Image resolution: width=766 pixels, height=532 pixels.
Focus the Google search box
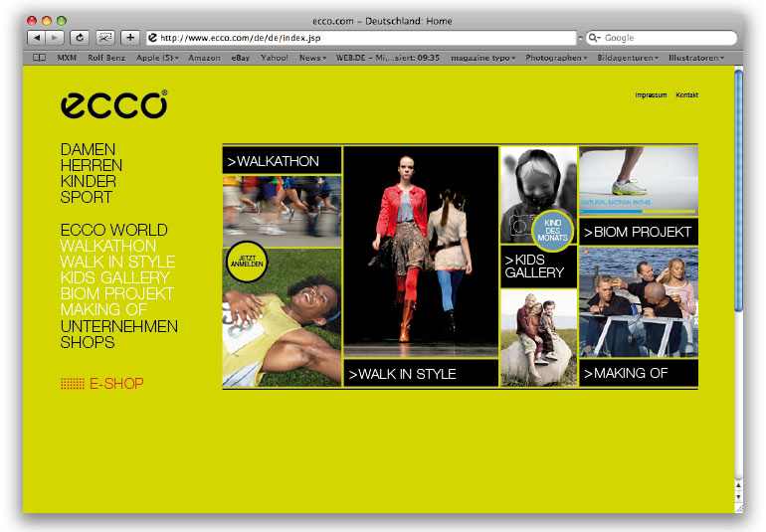click(665, 38)
